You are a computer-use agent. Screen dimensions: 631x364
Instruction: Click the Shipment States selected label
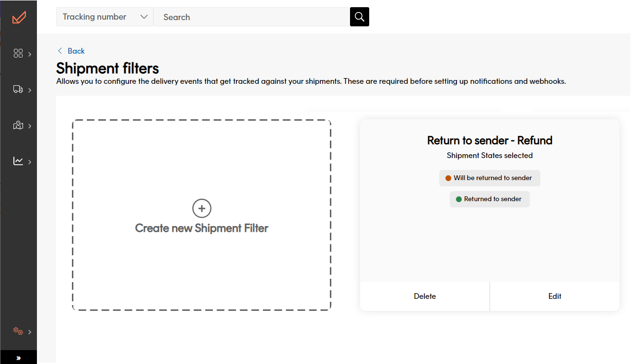point(490,155)
